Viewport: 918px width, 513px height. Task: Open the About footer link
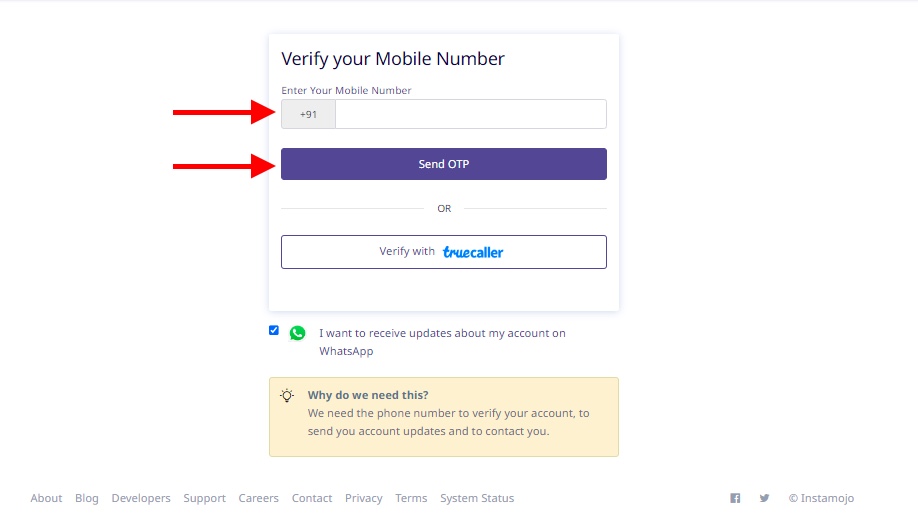46,498
